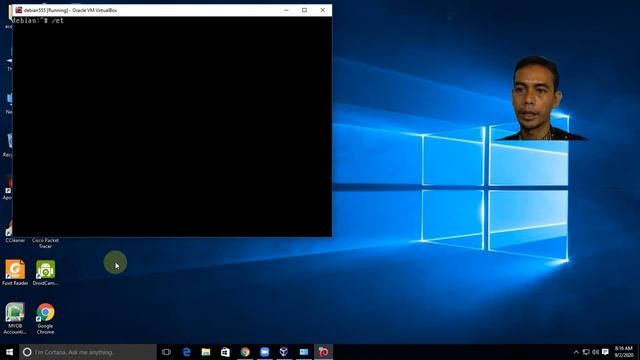Select the Cisco Packet Tracer desktop label
This screenshot has height=360, width=640.
pyautogui.click(x=45, y=243)
